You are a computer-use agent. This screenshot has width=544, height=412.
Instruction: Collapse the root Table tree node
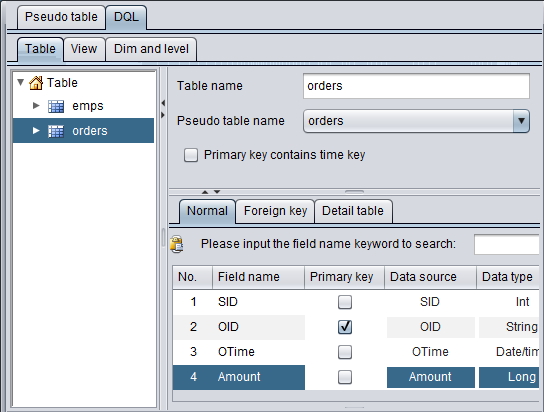pyautogui.click(x=20, y=83)
